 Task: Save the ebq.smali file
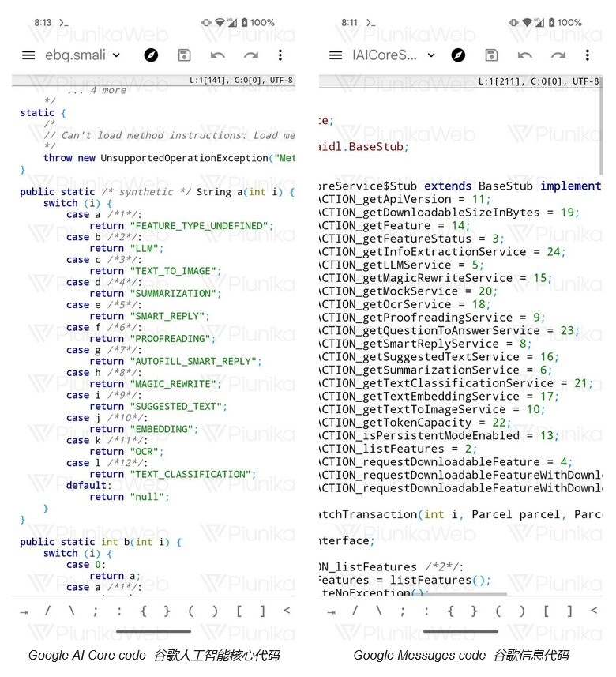184,55
